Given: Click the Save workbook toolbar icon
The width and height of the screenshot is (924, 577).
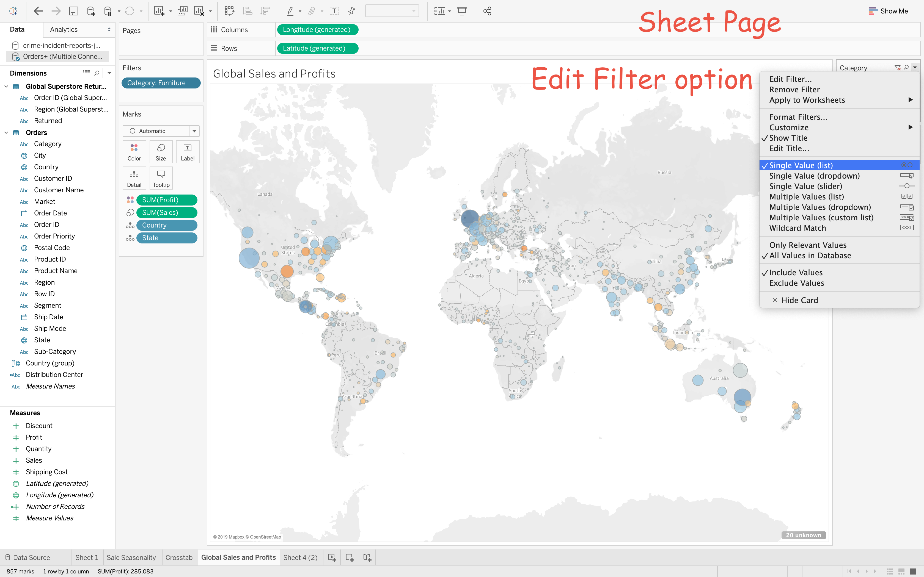Looking at the screenshot, I should click(73, 11).
